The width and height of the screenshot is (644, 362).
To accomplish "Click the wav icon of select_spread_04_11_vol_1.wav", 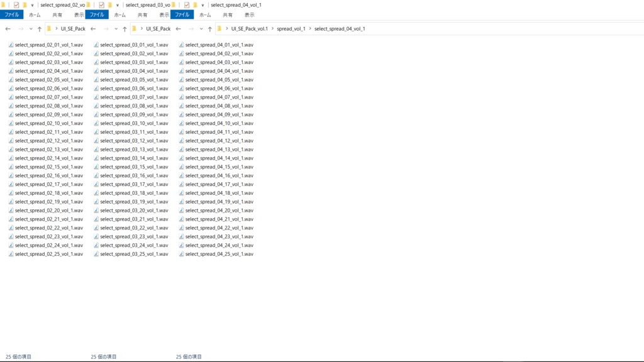I will tap(181, 132).
